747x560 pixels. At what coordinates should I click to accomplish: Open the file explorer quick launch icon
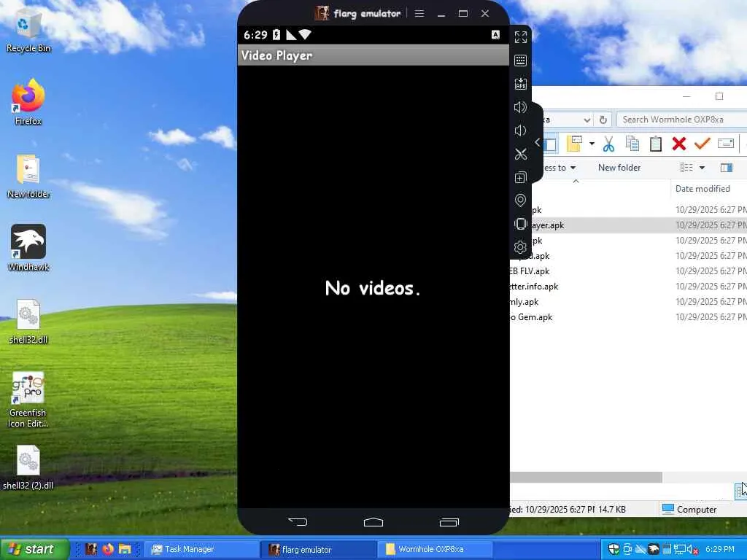(125, 549)
